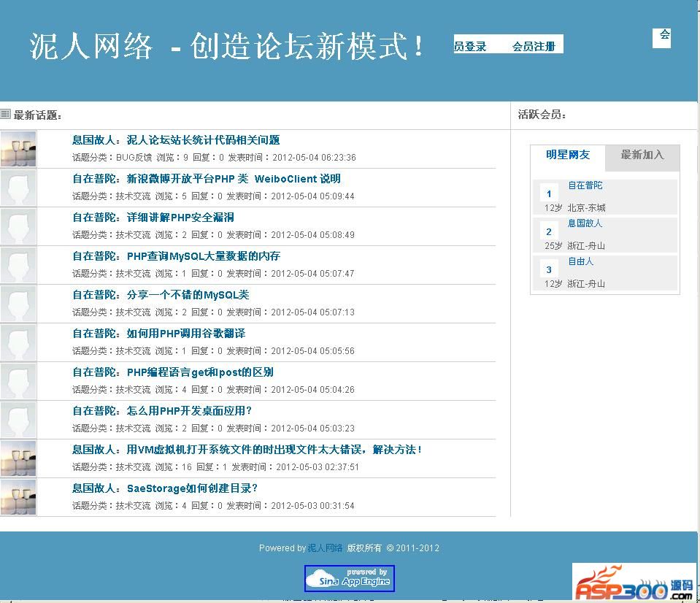Viewport: 700px width, 603px height.
Task: Click avatar beside the SaeStorage post
Action: [18, 497]
